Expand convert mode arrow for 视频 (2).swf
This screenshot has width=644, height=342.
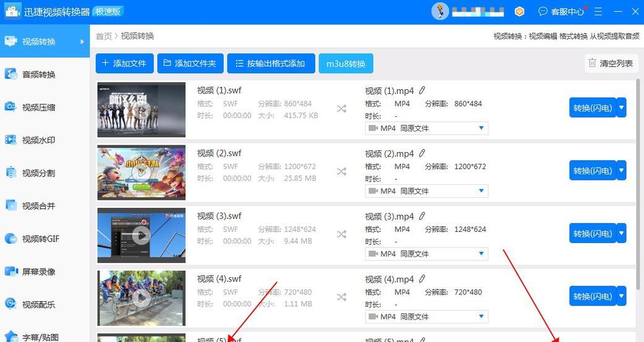click(x=621, y=171)
